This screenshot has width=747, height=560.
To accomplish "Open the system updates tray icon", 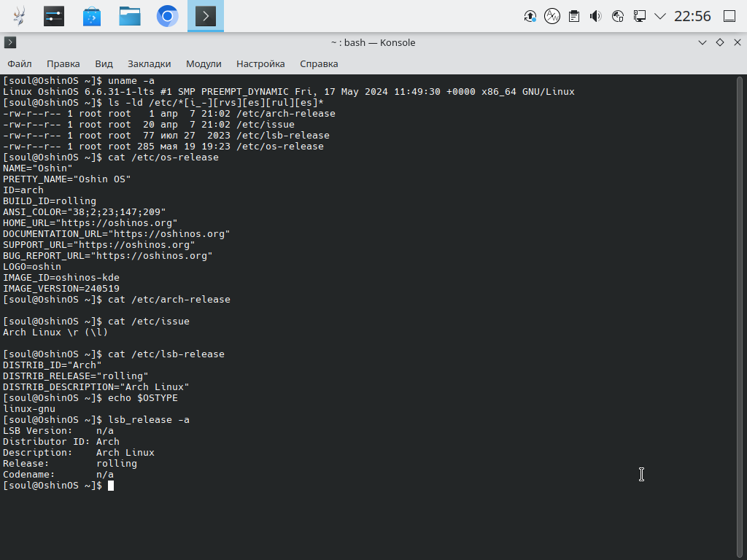I will point(530,16).
